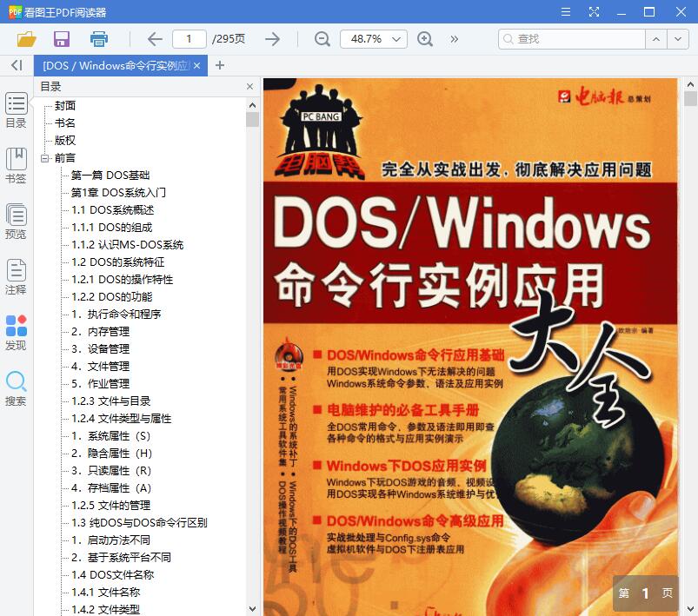The width and height of the screenshot is (698, 616).
Task: Open outline entry 1.2.2 DOS的功能
Action: (112, 297)
